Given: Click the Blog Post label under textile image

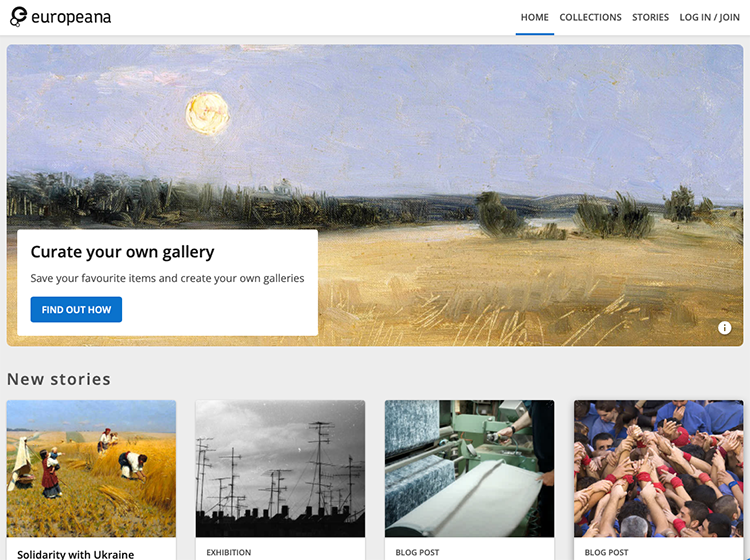Looking at the screenshot, I should (x=417, y=552).
